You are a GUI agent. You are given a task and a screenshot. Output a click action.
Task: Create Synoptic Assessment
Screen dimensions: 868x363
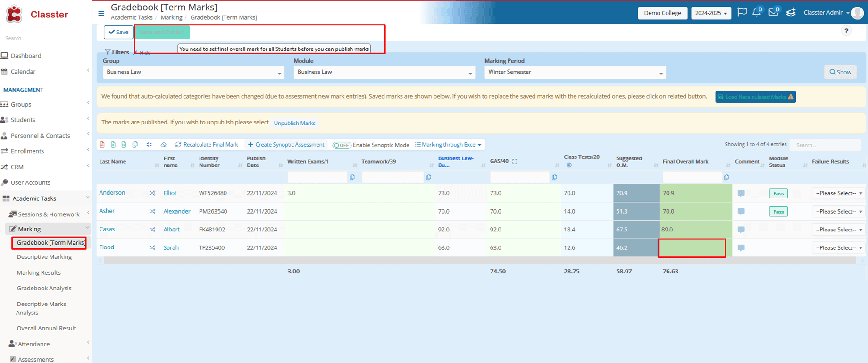(286, 145)
